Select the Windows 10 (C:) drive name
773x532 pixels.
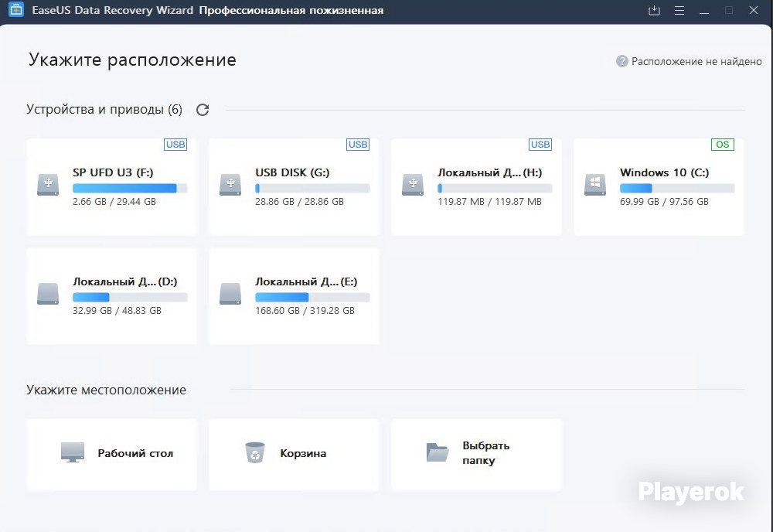664,172
